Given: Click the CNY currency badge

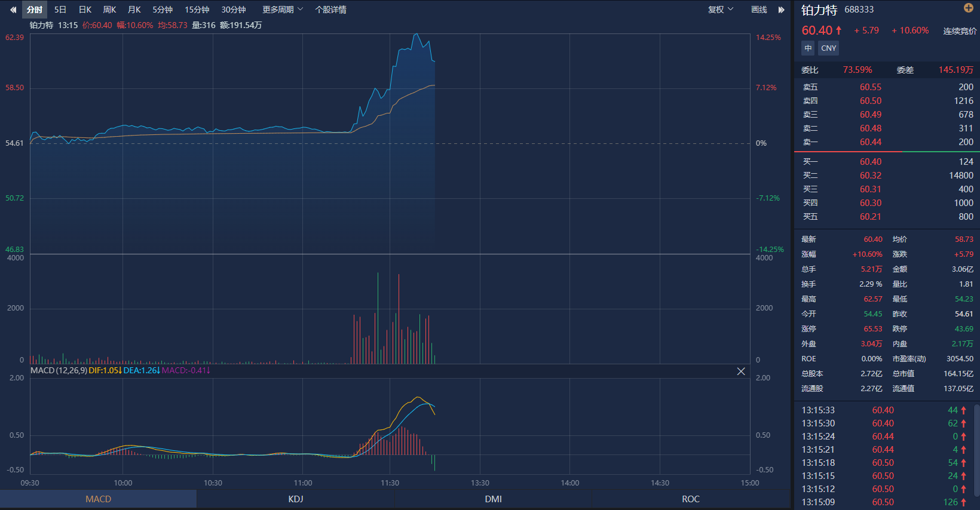Looking at the screenshot, I should click(828, 48).
